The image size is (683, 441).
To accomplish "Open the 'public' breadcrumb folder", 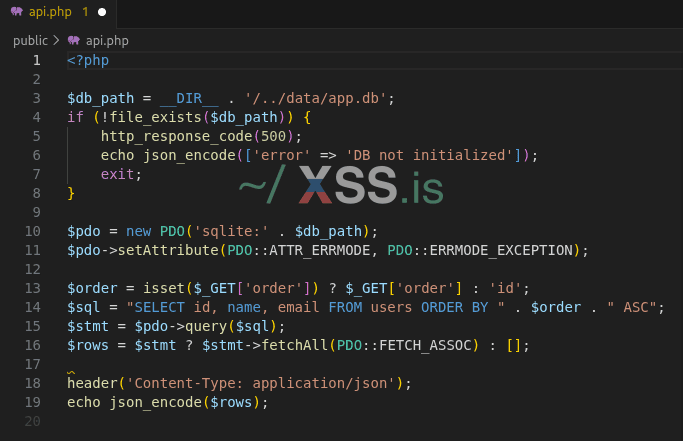I will (30, 41).
